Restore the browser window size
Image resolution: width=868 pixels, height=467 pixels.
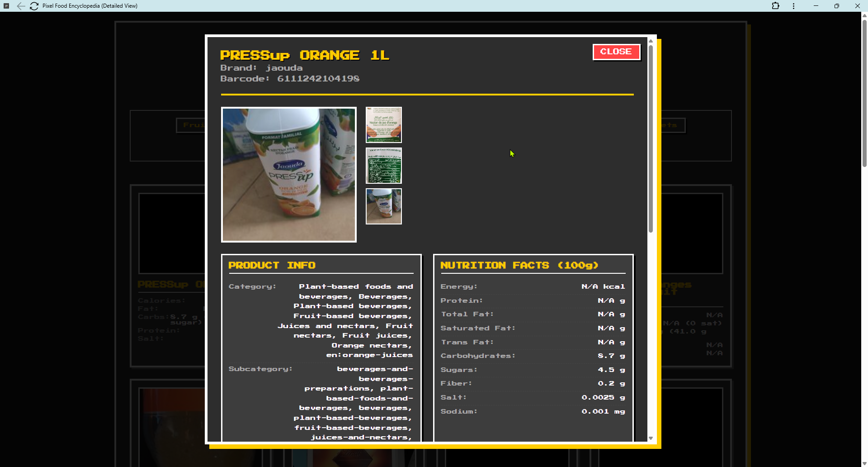(836, 6)
